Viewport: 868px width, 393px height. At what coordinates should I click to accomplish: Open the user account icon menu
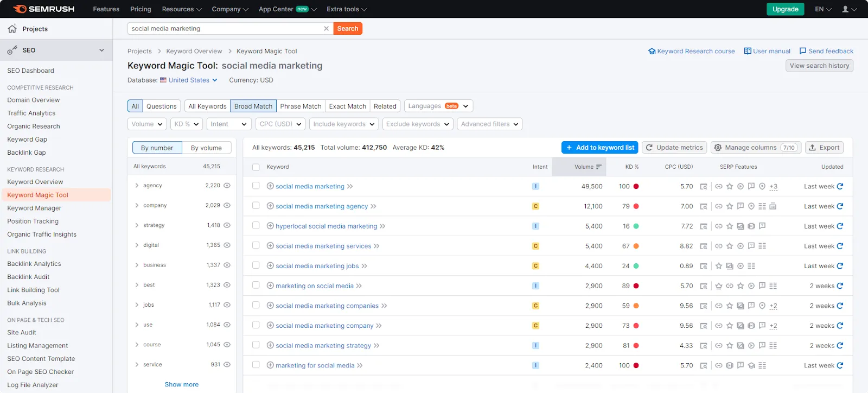(x=849, y=9)
